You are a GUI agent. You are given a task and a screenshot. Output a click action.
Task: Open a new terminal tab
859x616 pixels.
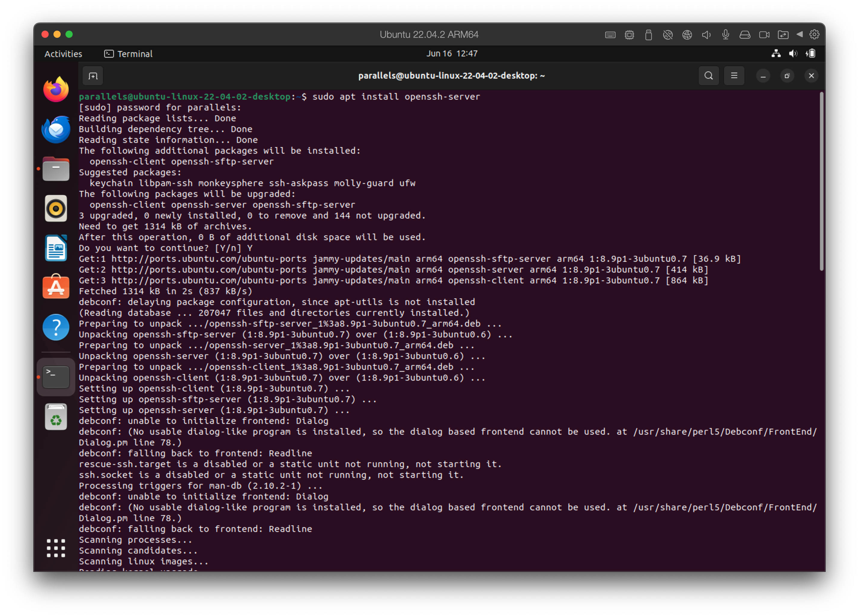point(93,76)
